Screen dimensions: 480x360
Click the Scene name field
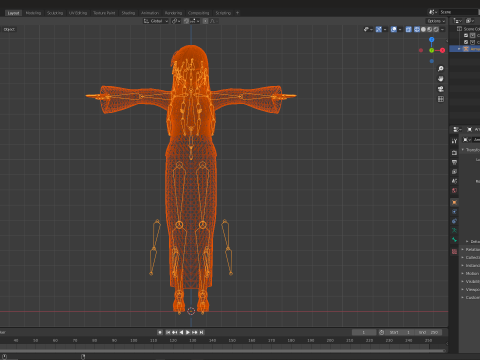click(460, 12)
